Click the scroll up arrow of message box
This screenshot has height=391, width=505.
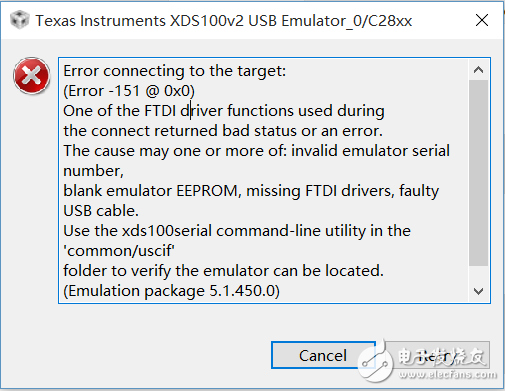click(x=478, y=70)
